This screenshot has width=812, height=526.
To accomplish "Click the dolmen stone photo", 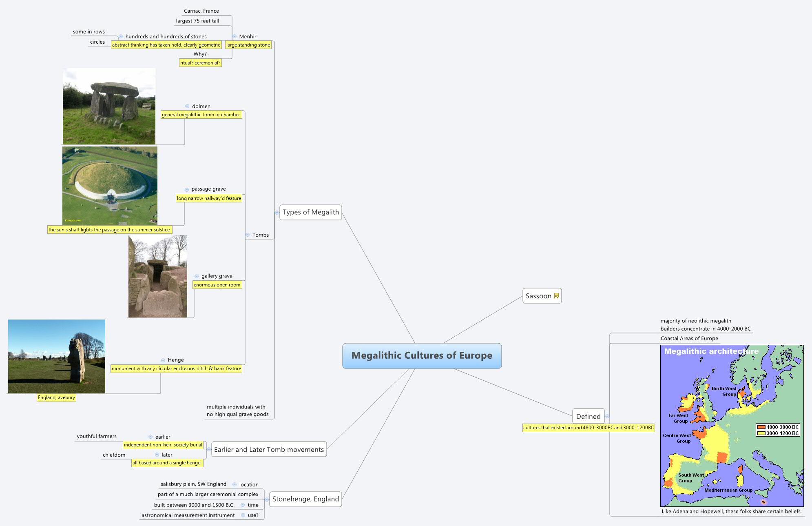I will [x=109, y=106].
